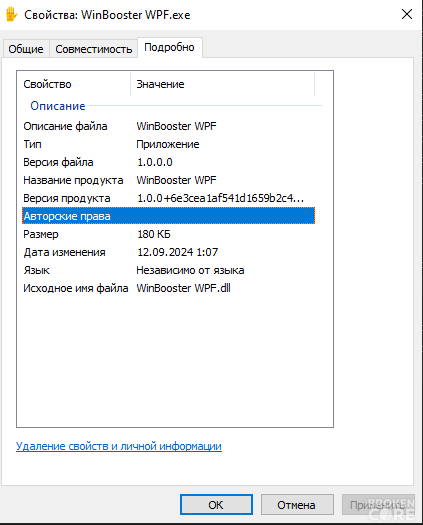
Task: Close the properties dialog with the X button
Action: [407, 14]
